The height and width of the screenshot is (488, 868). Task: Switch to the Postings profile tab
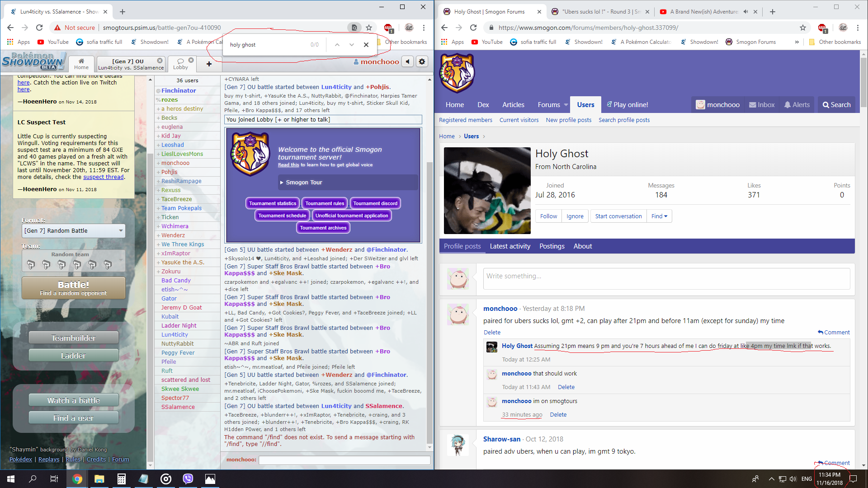pos(552,246)
